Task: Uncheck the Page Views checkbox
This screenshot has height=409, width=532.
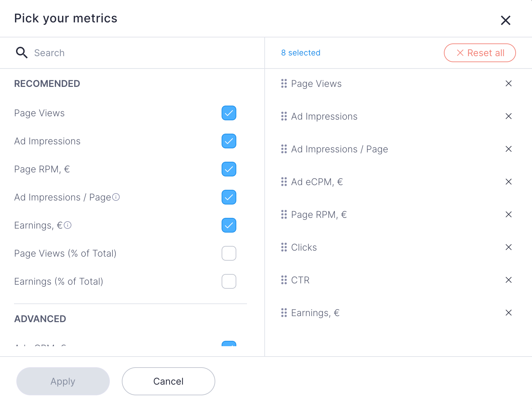Action: [229, 113]
